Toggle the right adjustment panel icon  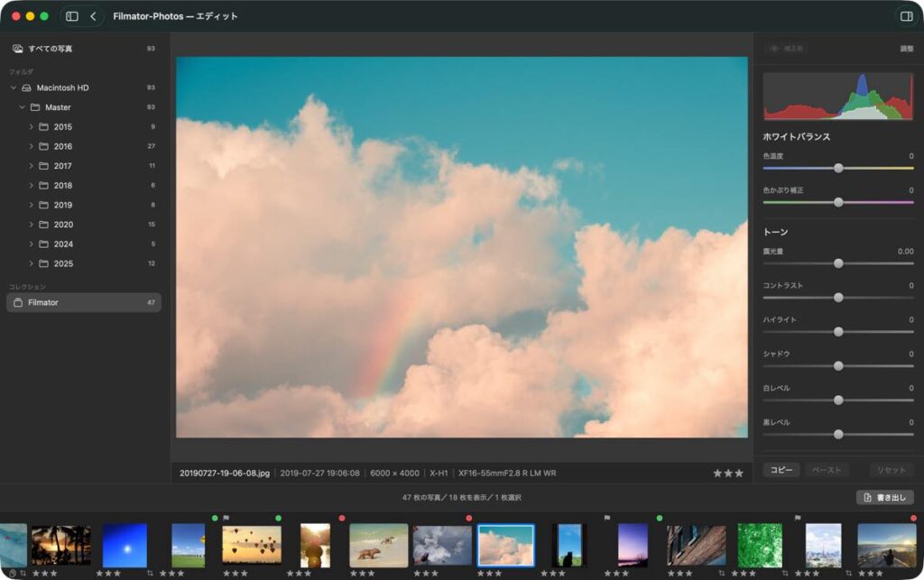(906, 16)
